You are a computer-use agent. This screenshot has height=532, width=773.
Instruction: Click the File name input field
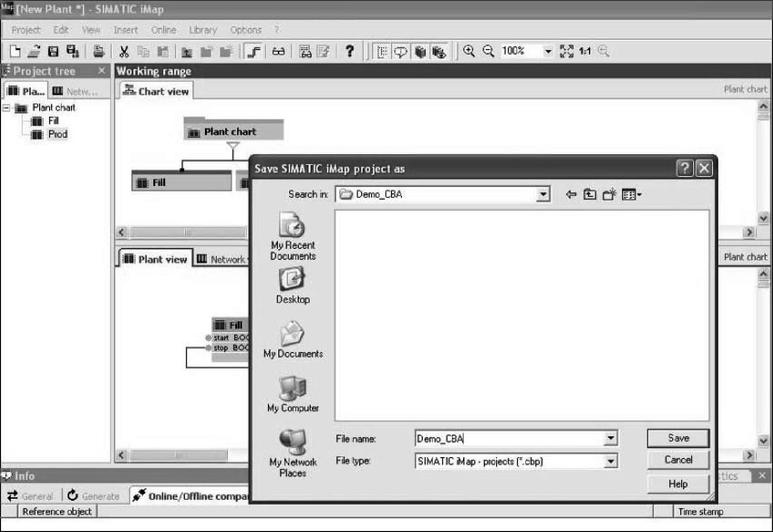pos(511,438)
